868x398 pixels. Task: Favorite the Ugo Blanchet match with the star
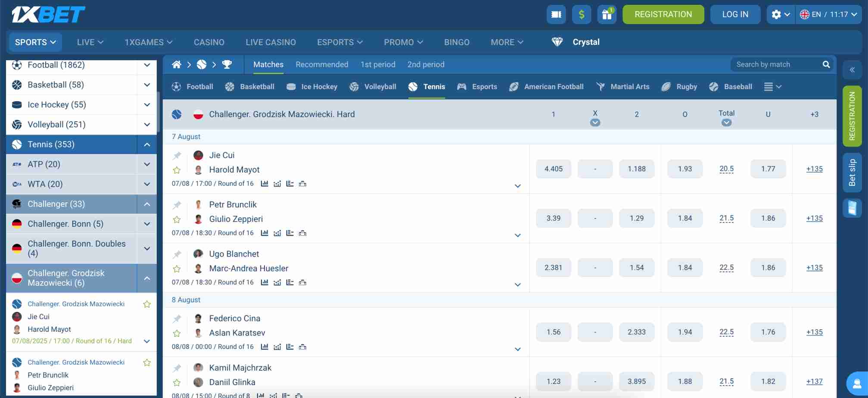click(x=177, y=269)
